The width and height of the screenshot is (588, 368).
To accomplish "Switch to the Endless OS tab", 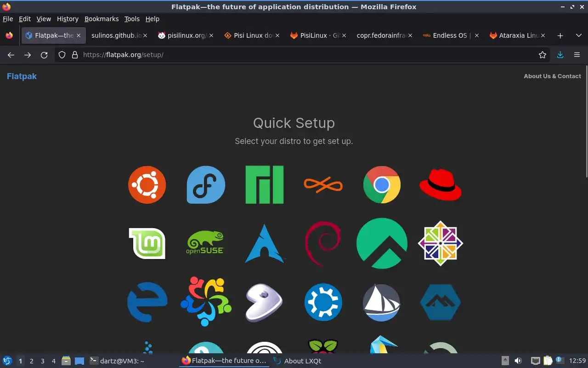I will [x=451, y=35].
